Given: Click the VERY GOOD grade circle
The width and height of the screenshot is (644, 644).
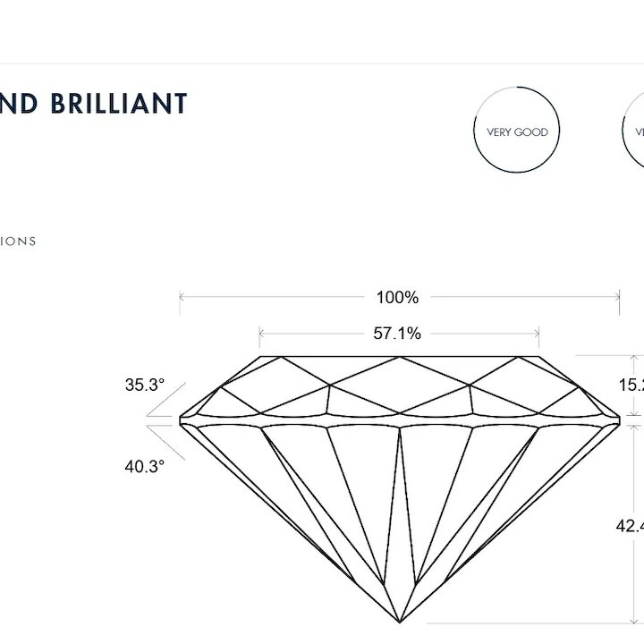Looking at the screenshot, I should tap(517, 130).
